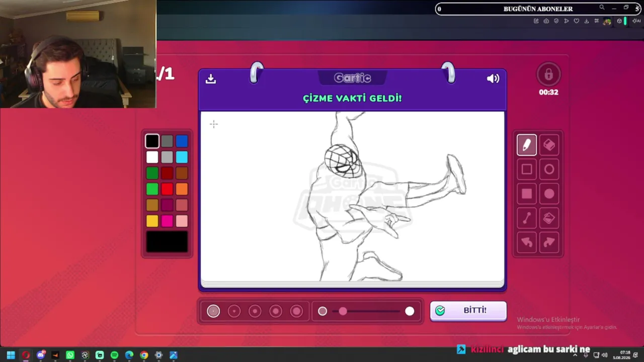This screenshot has width=644, height=362.
Task: Open the custom color picker box
Action: [167, 242]
